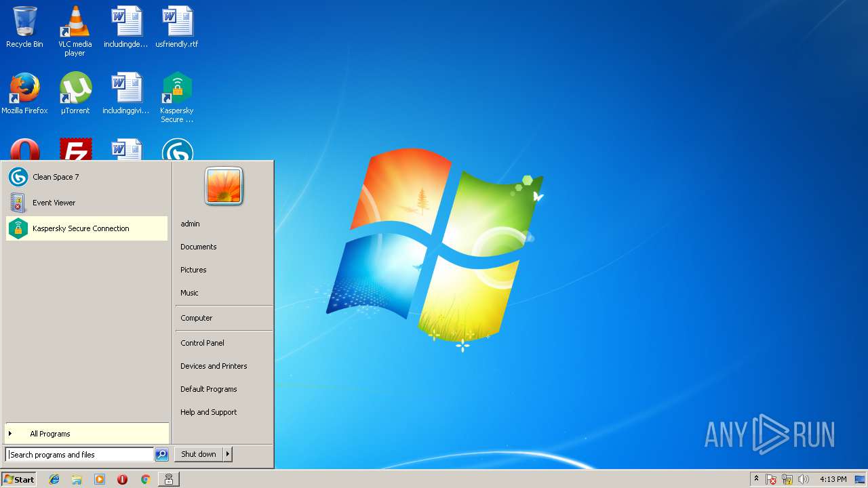Click the Shut down button
868x488 pixels.
click(199, 454)
